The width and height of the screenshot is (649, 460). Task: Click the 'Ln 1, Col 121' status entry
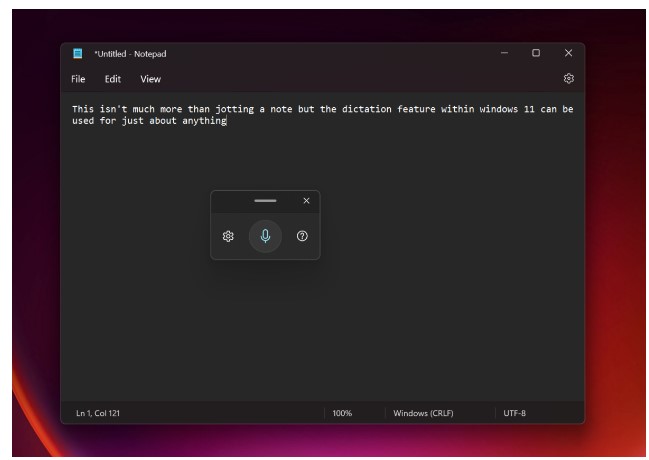tap(98, 413)
